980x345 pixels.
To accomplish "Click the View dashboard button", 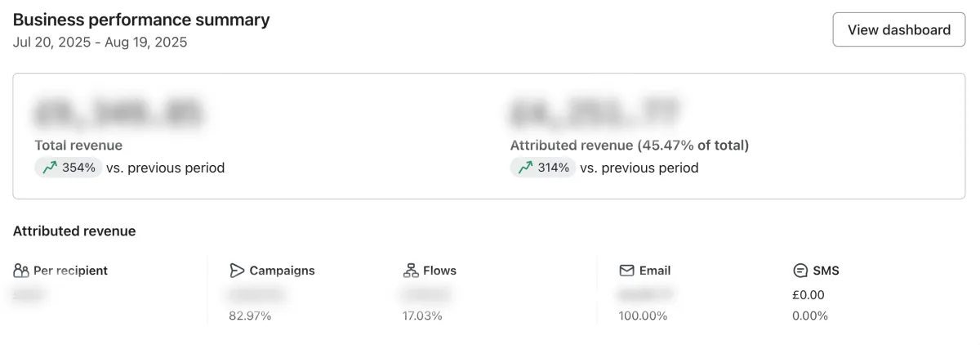I will pos(898,29).
